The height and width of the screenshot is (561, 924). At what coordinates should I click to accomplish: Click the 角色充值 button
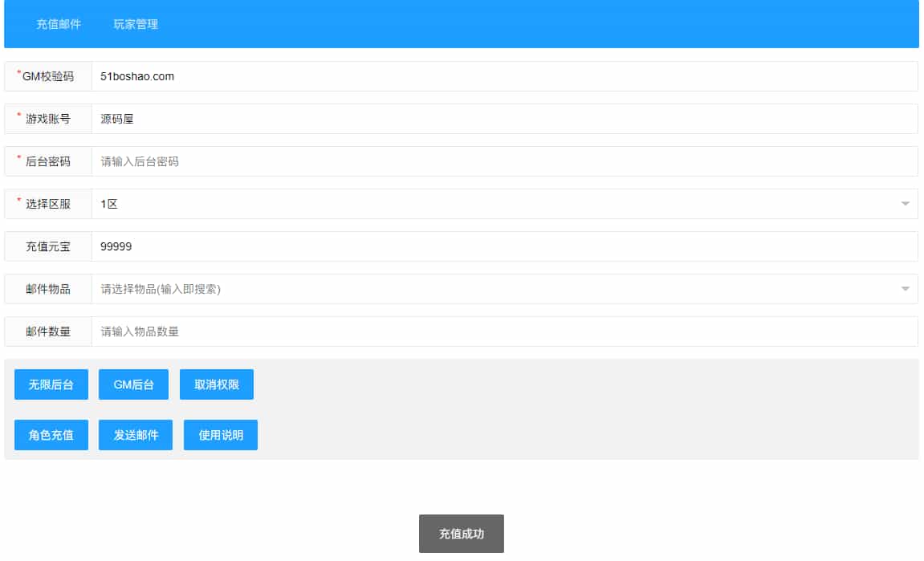(x=51, y=435)
